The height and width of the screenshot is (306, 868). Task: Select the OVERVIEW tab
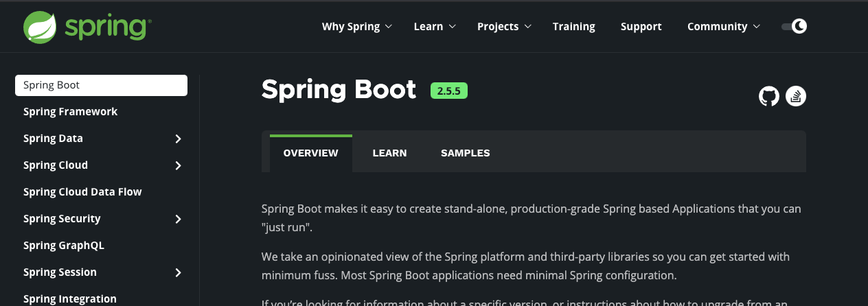[311, 153]
